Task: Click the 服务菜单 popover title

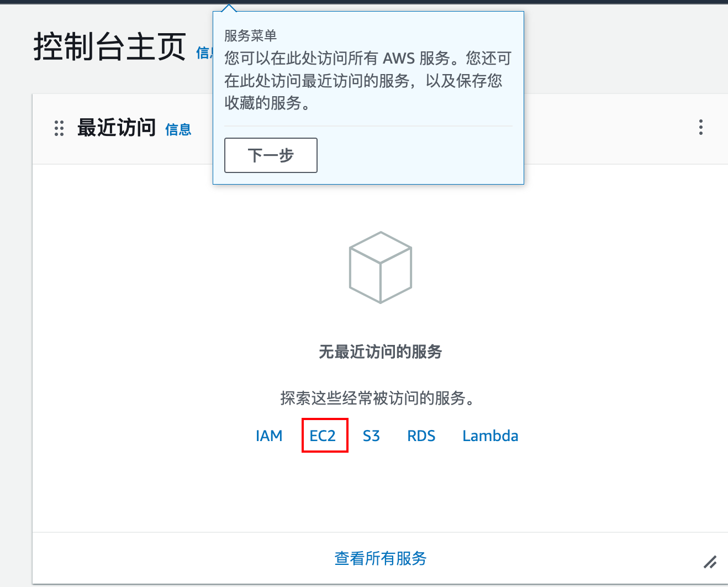Action: [250, 36]
